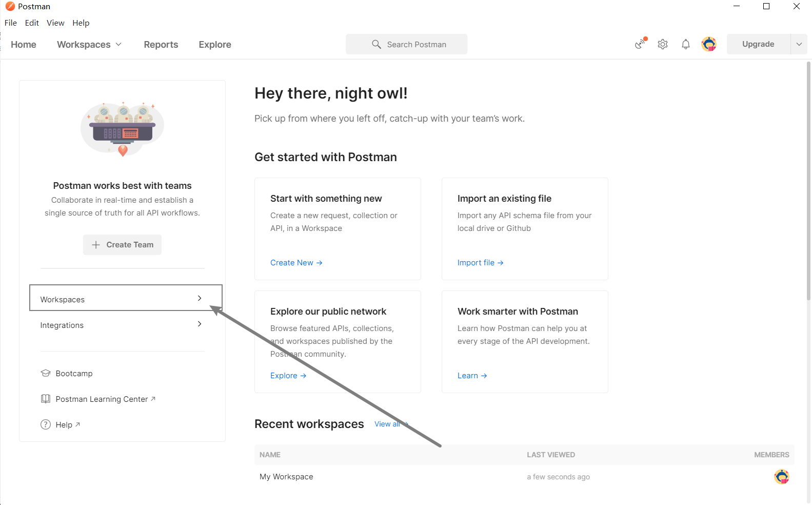Follow the Import file link

(x=481, y=263)
